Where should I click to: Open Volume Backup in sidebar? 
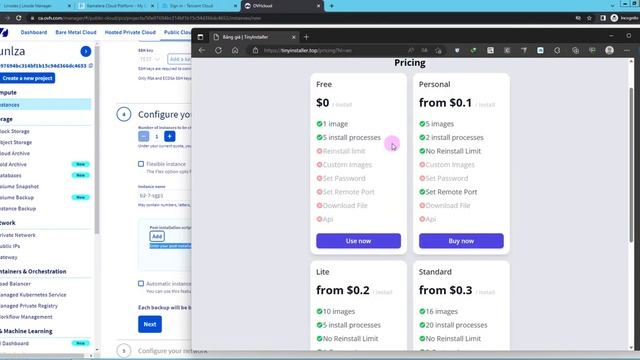pos(17,198)
